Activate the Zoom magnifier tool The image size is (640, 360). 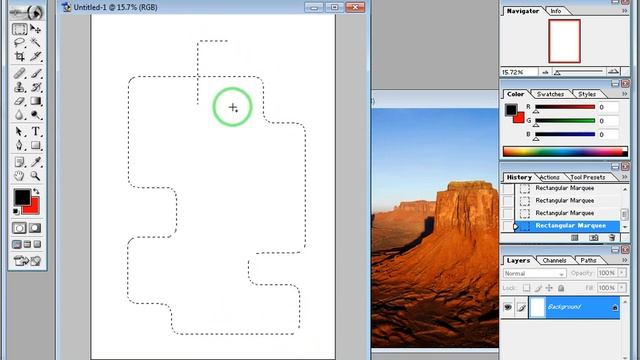point(36,176)
